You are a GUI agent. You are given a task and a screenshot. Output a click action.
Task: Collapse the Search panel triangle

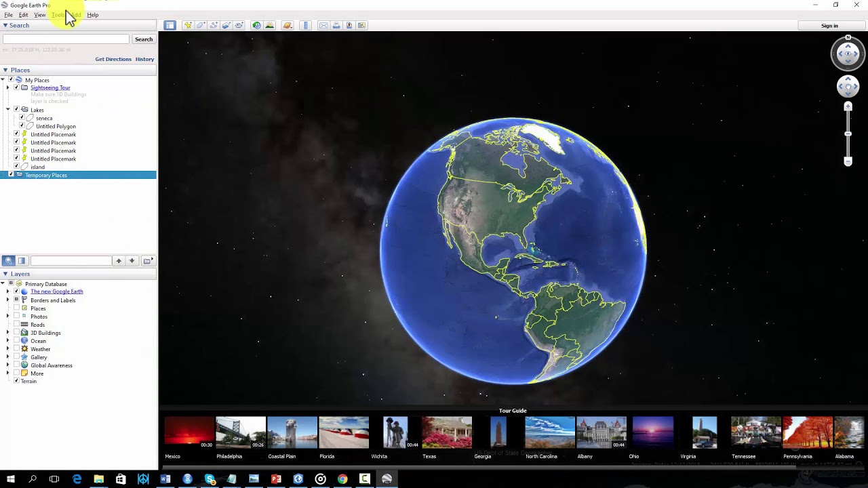click(5, 25)
